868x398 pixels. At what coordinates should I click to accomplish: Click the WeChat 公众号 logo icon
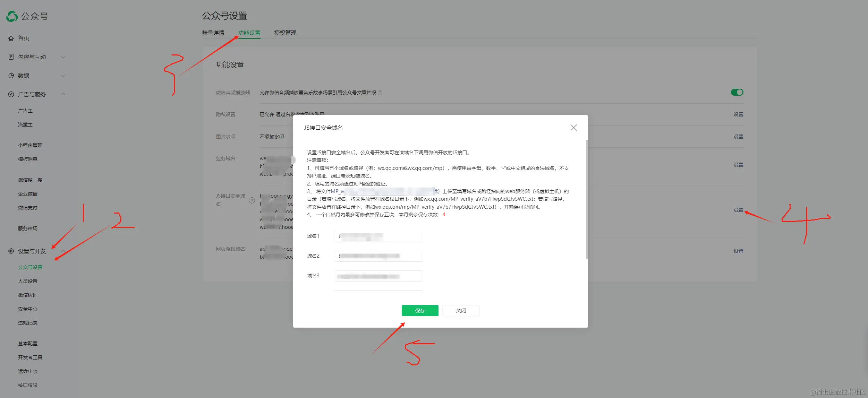click(12, 16)
